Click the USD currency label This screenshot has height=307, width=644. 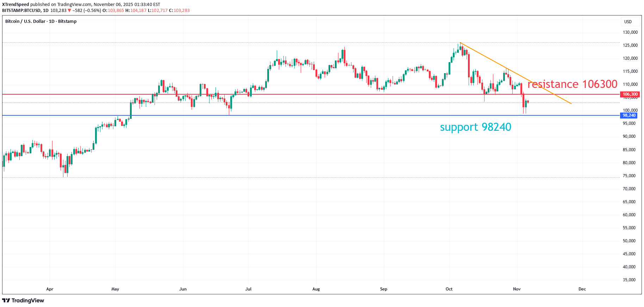[x=628, y=22]
